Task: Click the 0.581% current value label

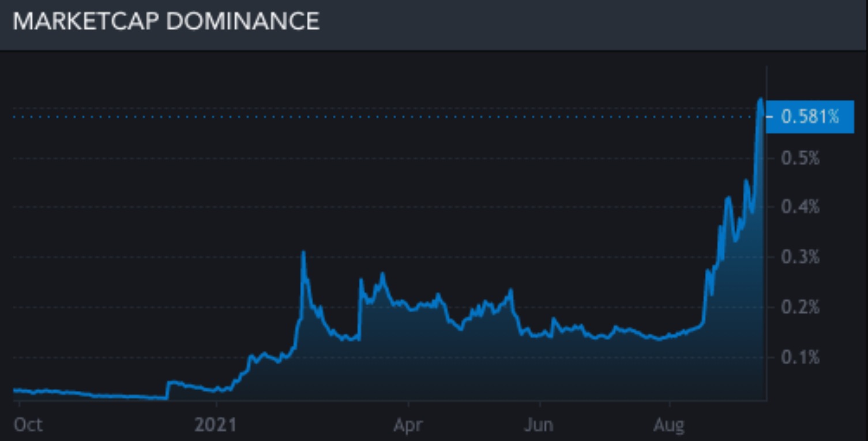Action: (x=810, y=117)
